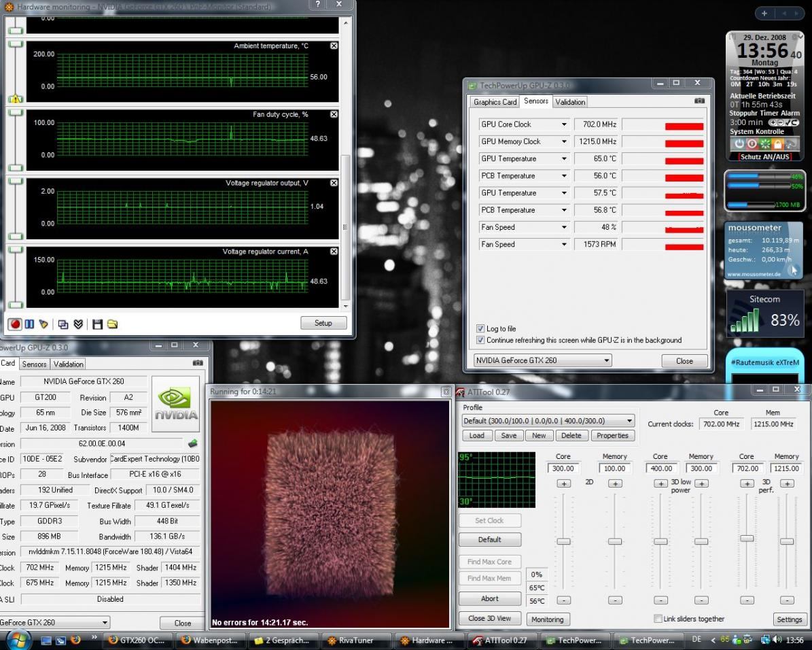Open GPU Temperature dropdown in the 65.0 °C row
This screenshot has width=812, height=650.
tap(564, 158)
